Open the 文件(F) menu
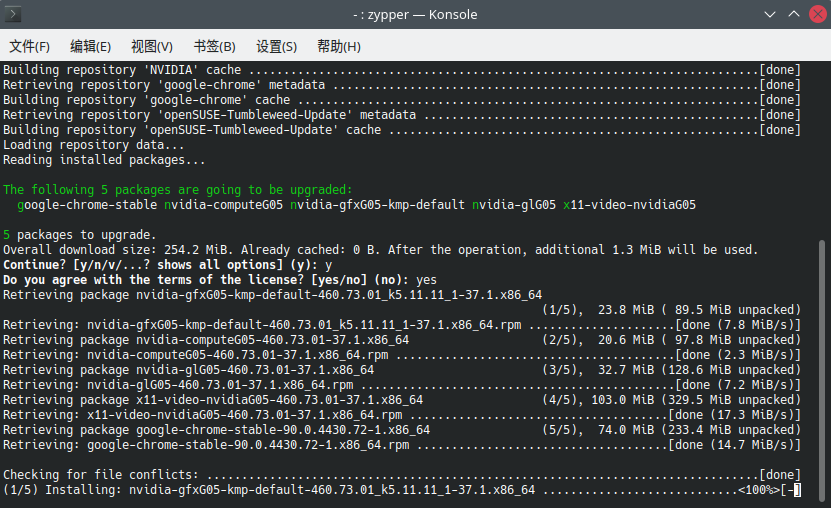This screenshot has width=831, height=508. (30, 47)
